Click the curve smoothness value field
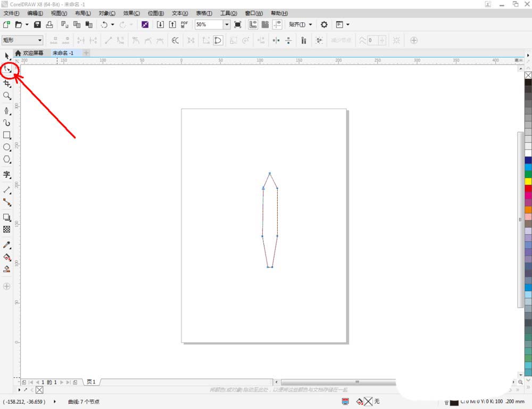 pyautogui.click(x=373, y=40)
